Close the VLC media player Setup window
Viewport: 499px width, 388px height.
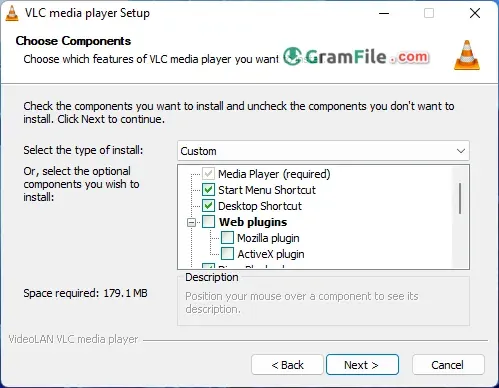click(x=475, y=13)
